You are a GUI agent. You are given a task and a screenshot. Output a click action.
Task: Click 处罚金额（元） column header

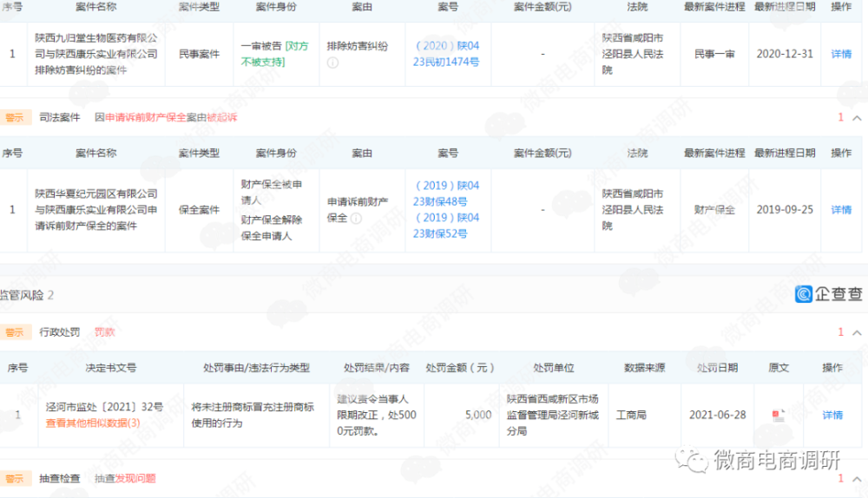tap(459, 368)
